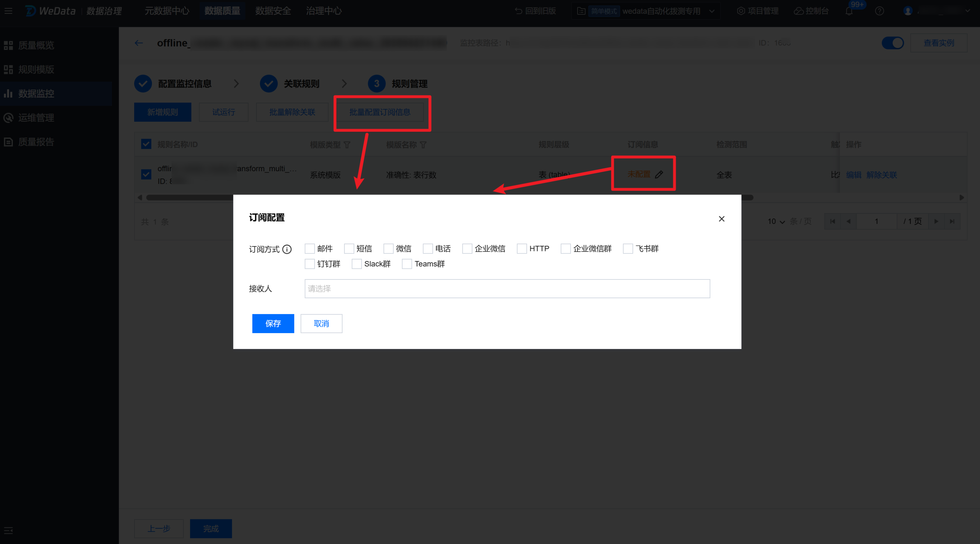Screen dimensions: 980x544
Task: Go to step 关联规则
Action: 290,84
